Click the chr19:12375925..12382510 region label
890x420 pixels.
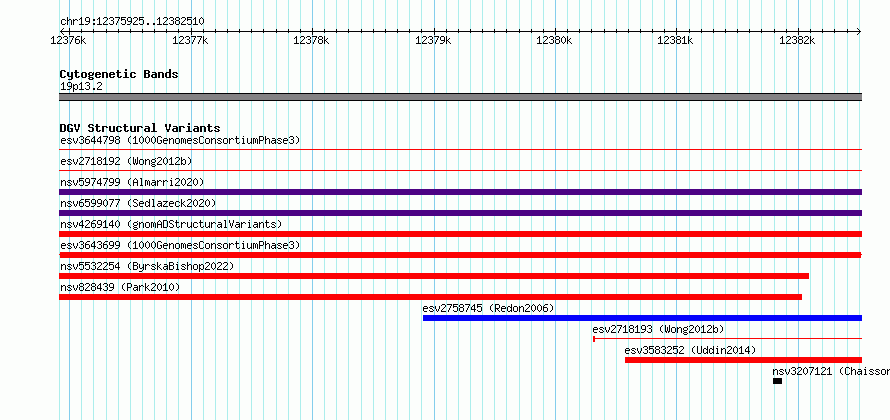132,22
